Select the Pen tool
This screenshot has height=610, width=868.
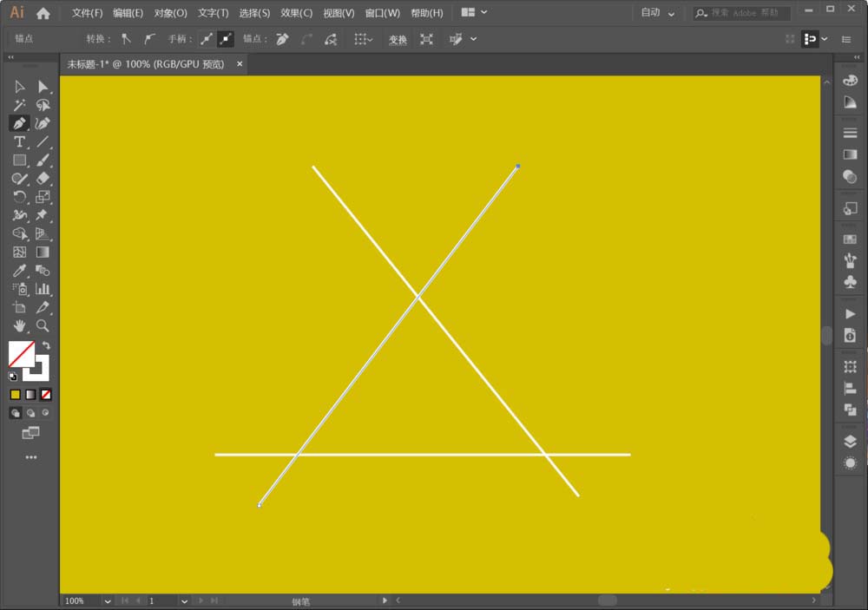point(19,123)
